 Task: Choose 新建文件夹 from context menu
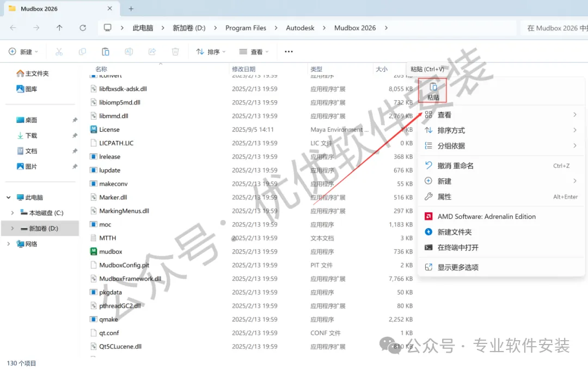click(501, 232)
